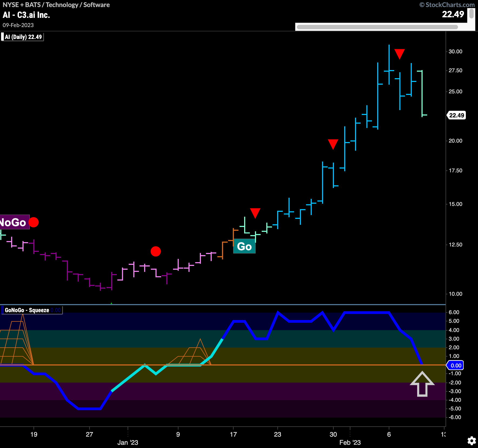Click the 27.50 price axis label
Screen dimensions: 478x448
(x=456, y=70)
